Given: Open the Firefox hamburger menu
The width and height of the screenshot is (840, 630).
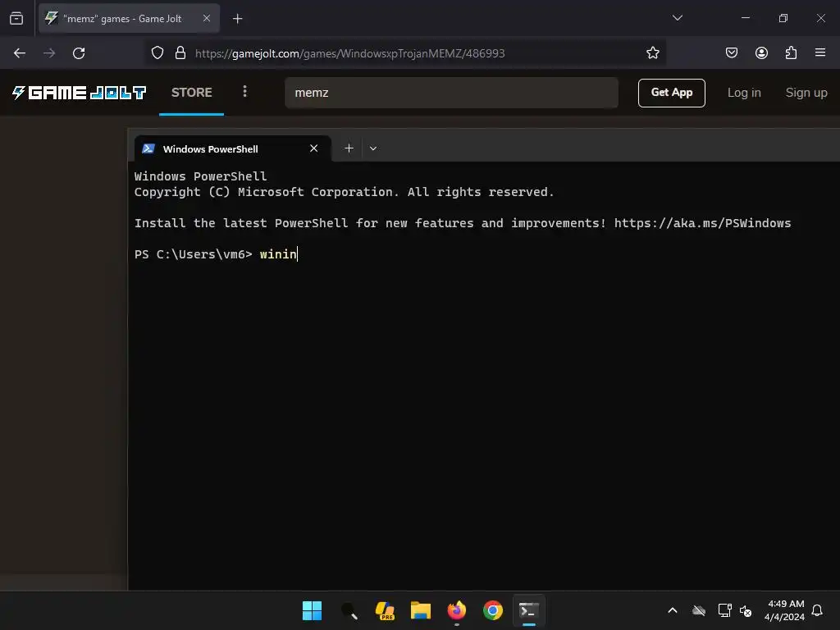Looking at the screenshot, I should (820, 52).
